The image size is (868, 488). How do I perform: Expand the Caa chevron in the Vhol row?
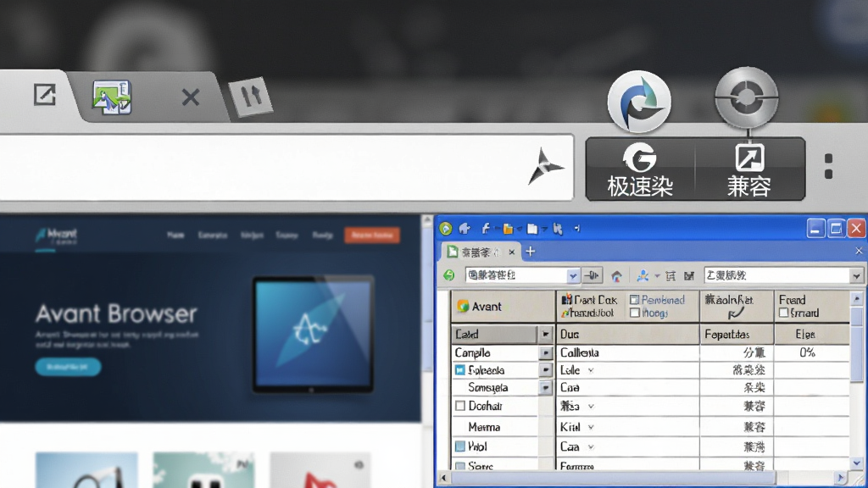pyautogui.click(x=591, y=447)
